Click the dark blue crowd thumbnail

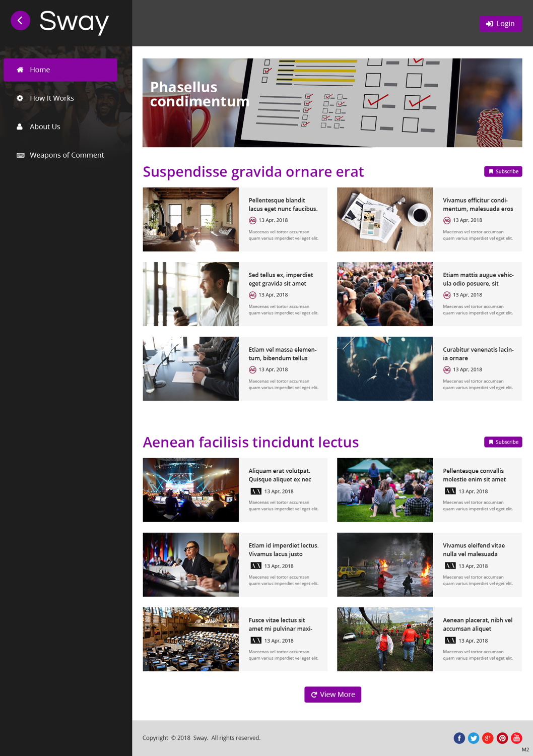385,368
